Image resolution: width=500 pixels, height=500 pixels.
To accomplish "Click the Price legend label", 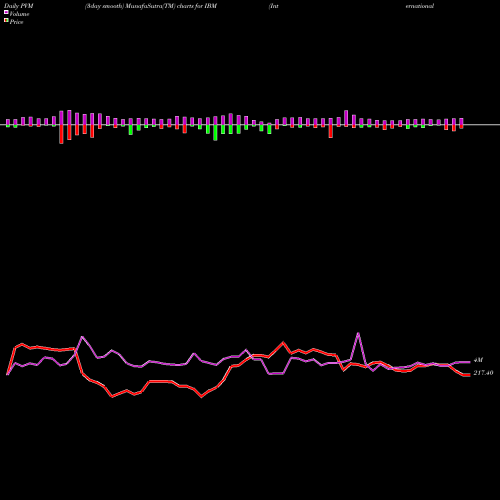I will click(x=16, y=22).
